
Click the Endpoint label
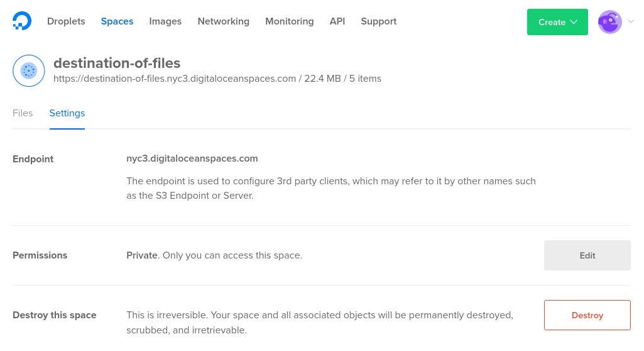(33, 159)
